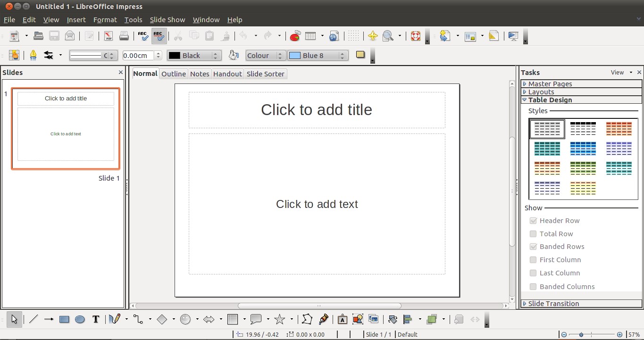Select the Ellipse drawing tool
Image resolution: width=644 pixels, height=340 pixels.
point(80,319)
